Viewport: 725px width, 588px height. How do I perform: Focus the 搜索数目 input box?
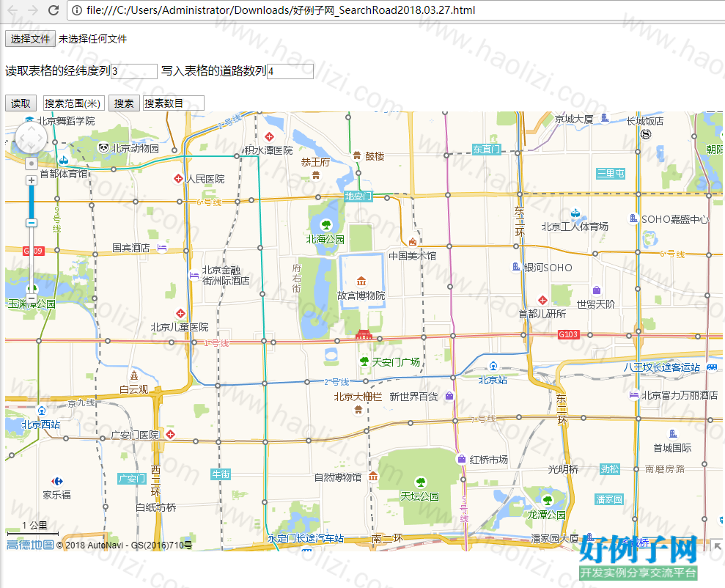point(174,103)
